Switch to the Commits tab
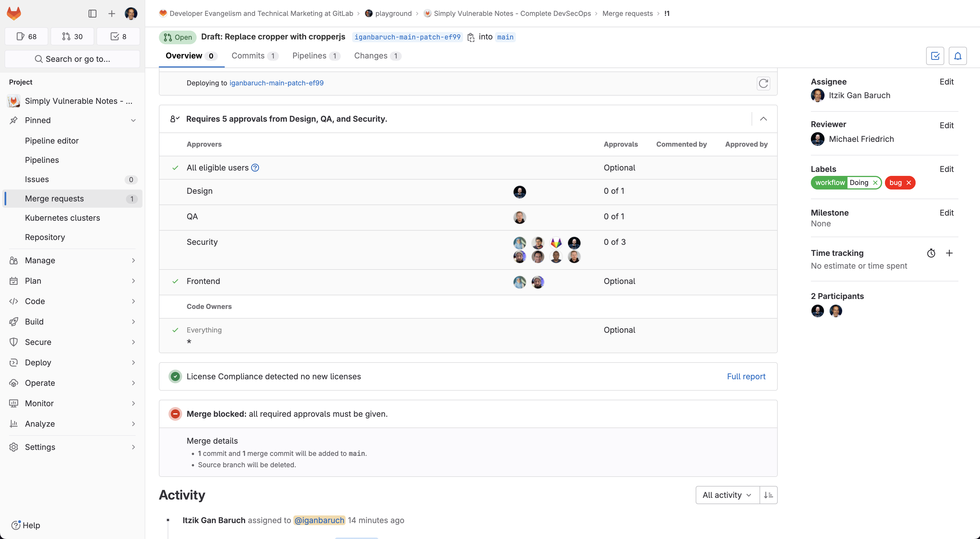Viewport: 980px width, 539px height. coord(255,56)
